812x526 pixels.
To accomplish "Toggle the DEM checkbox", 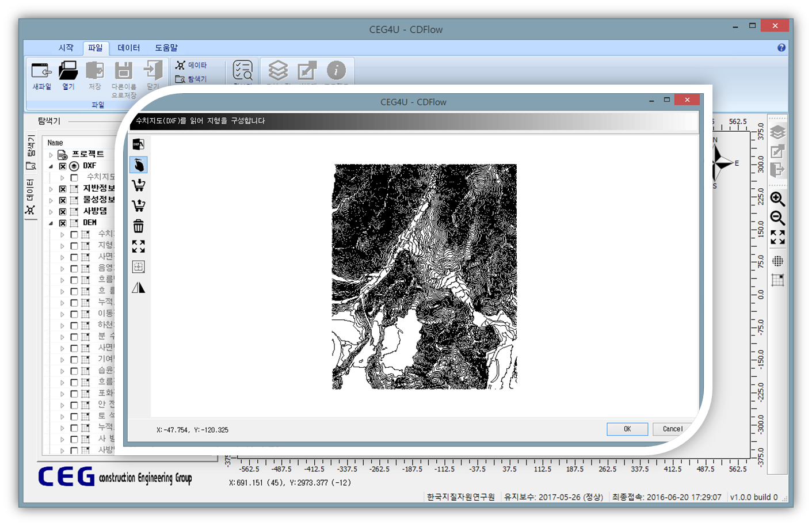I will tap(63, 223).
